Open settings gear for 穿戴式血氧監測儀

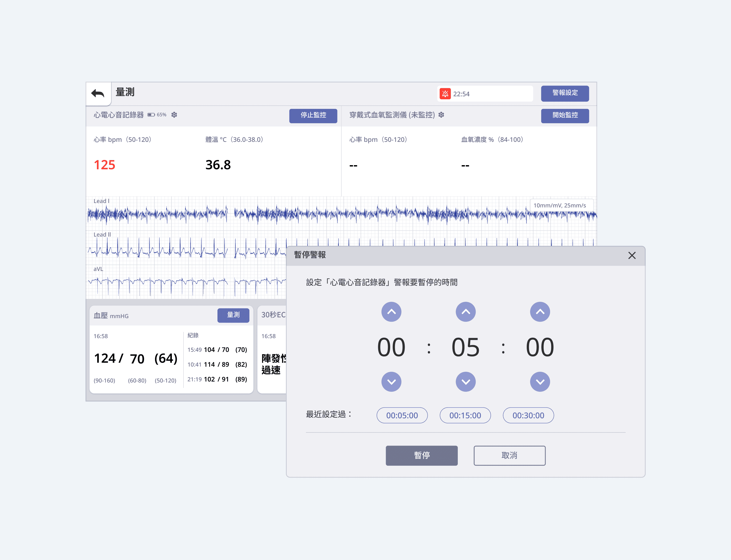click(441, 115)
